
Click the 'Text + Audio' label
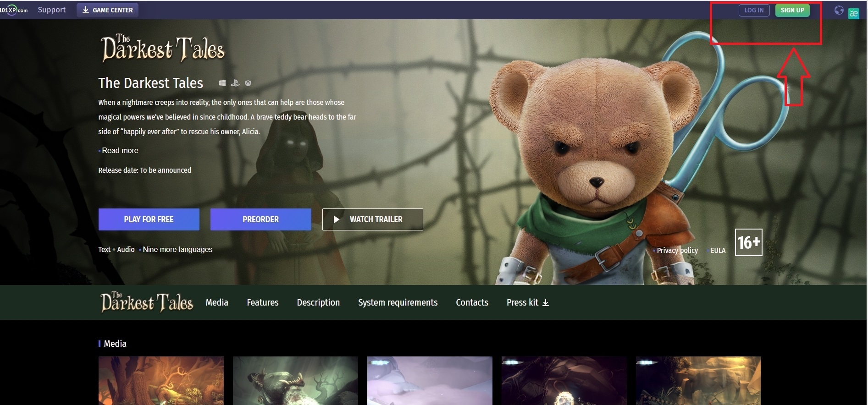(x=116, y=249)
